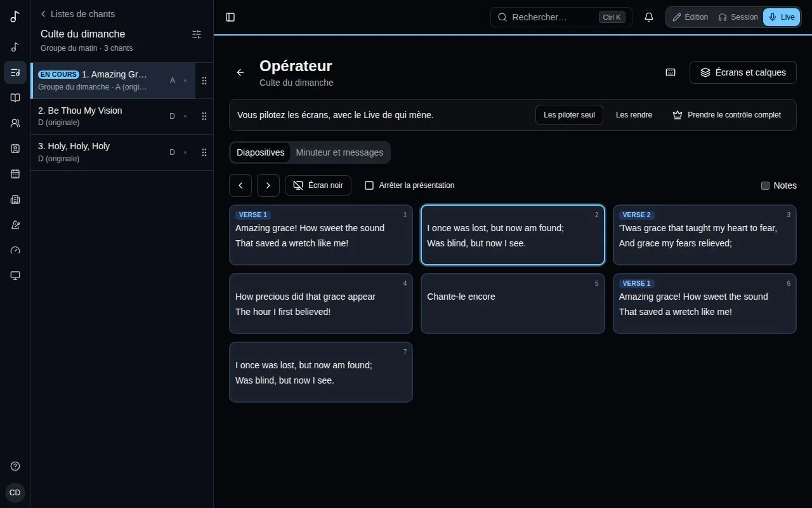812x508 pixels.
Task: Click the building icon in the sidebar
Action: coord(15,199)
